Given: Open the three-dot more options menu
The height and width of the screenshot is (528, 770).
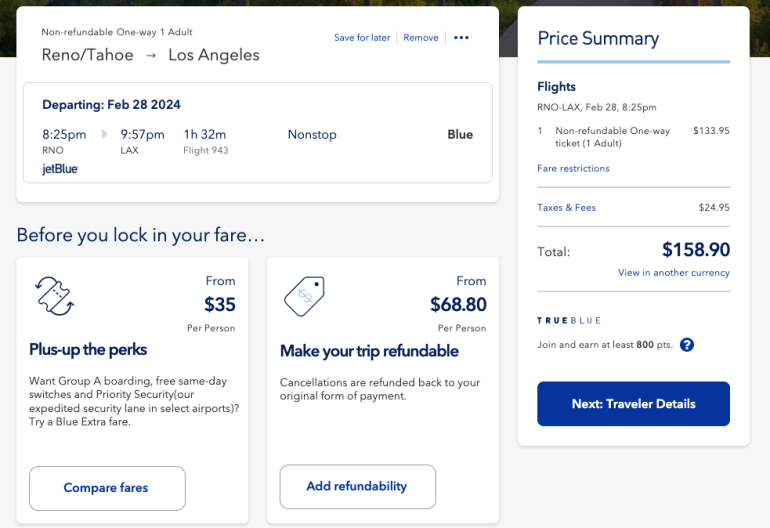Looking at the screenshot, I should [x=461, y=38].
